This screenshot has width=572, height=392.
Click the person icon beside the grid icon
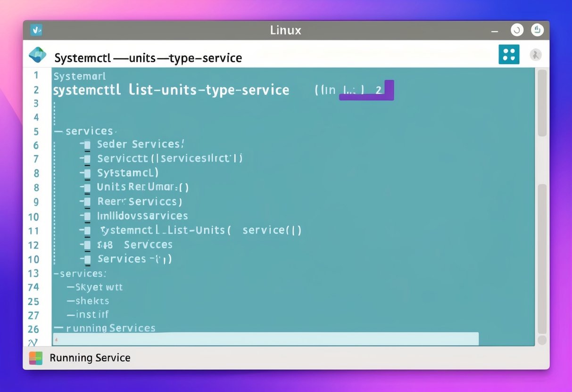pyautogui.click(x=536, y=54)
